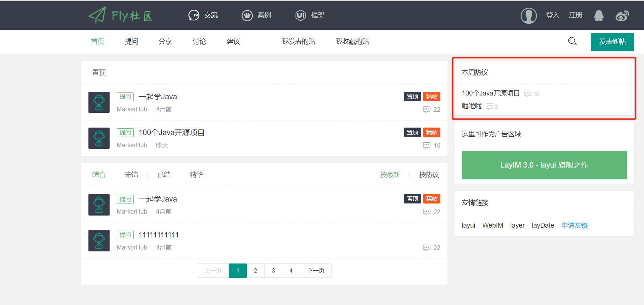Switch to 综合 filter
This screenshot has width=644, height=305.
pyautogui.click(x=99, y=175)
